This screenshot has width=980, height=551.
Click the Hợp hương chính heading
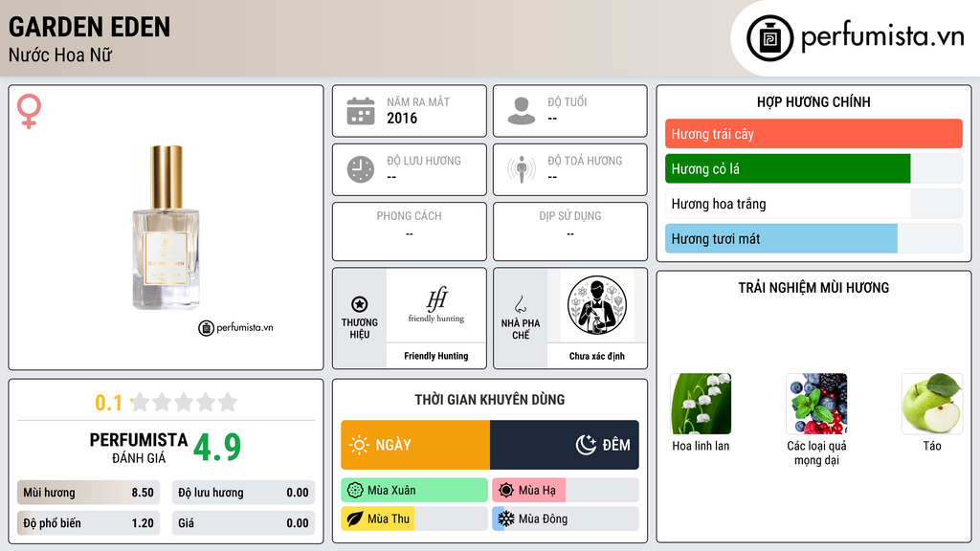pos(813,101)
